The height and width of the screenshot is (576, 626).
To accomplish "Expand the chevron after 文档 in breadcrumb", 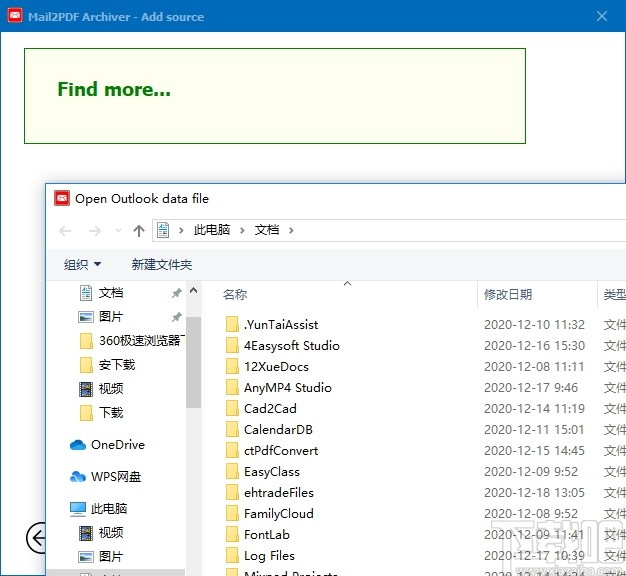I will click(x=291, y=230).
